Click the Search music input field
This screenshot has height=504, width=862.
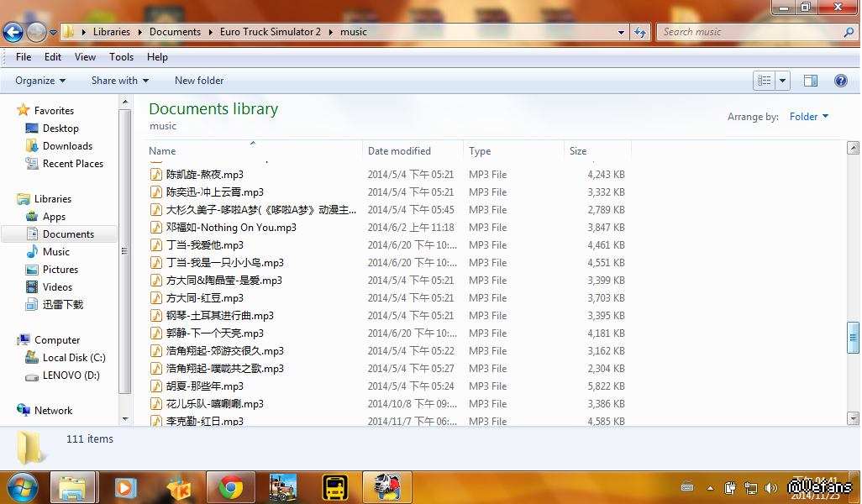click(750, 32)
